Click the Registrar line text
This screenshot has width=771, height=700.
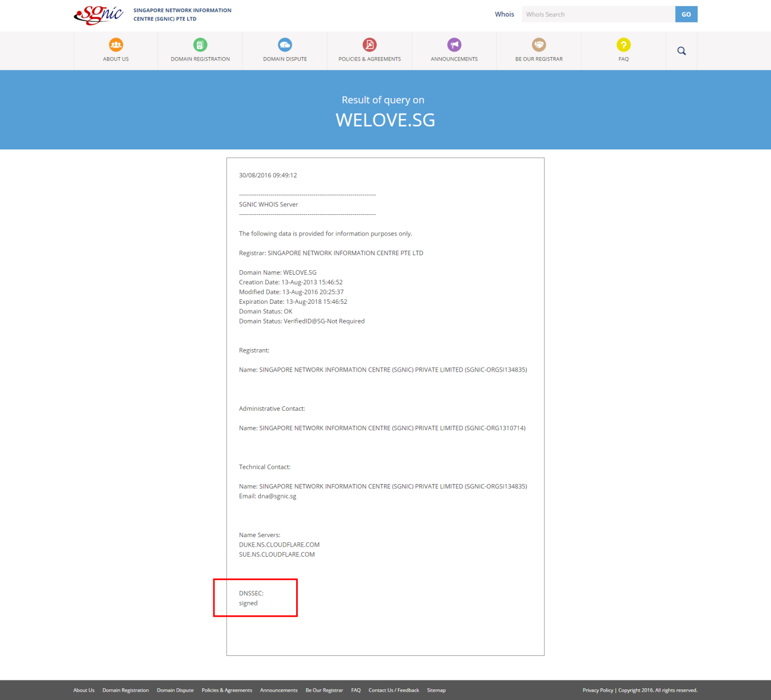click(x=331, y=253)
